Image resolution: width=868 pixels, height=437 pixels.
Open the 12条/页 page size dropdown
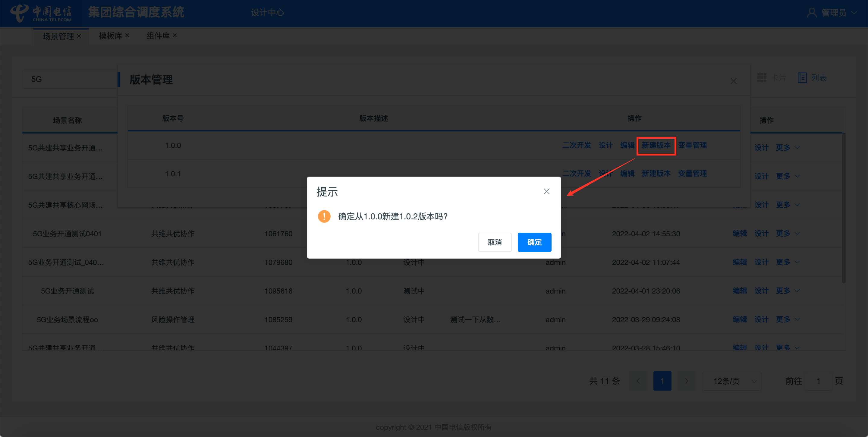731,381
